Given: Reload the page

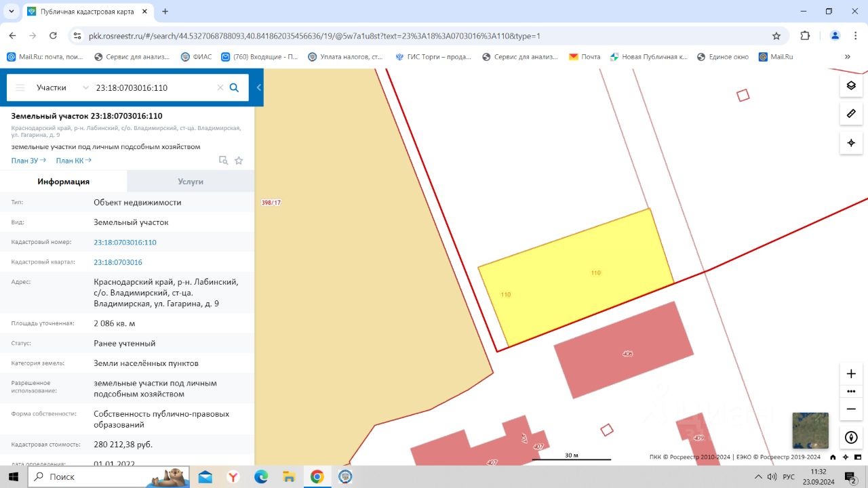Looking at the screenshot, I should [52, 36].
